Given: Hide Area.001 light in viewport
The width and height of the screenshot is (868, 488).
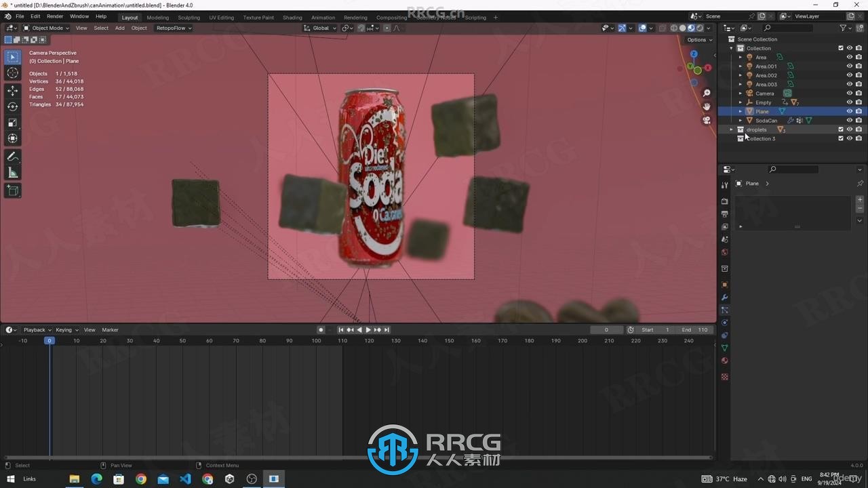Looking at the screenshot, I should [849, 66].
